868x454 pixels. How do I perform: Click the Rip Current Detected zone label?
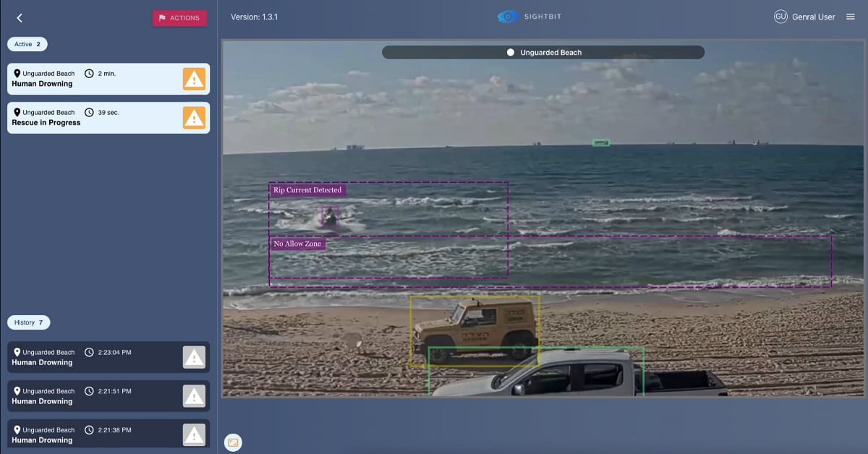click(307, 190)
